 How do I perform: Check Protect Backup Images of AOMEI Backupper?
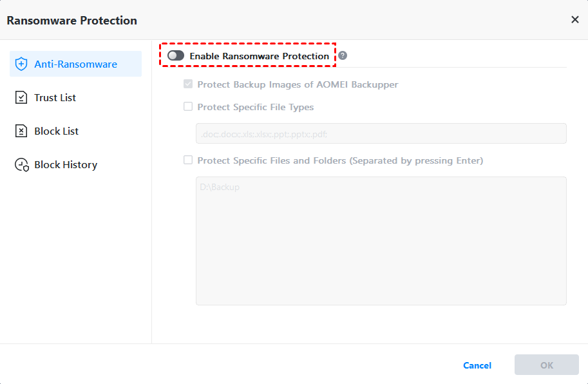pyautogui.click(x=188, y=84)
